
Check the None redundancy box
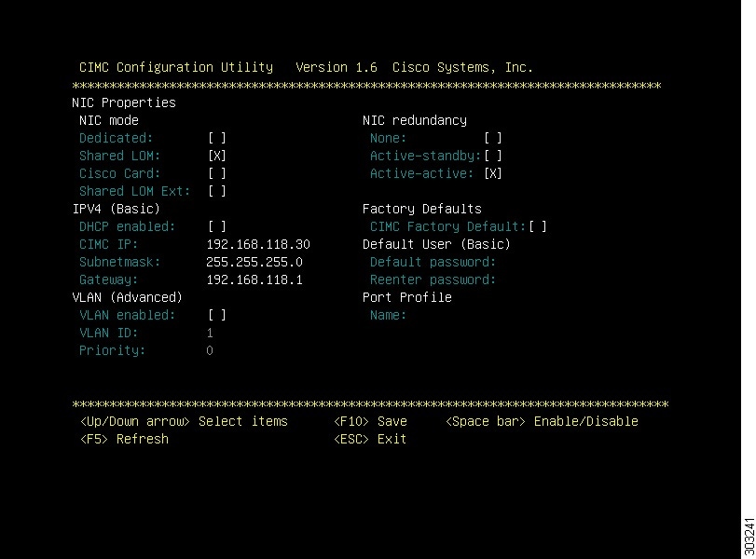coord(493,138)
